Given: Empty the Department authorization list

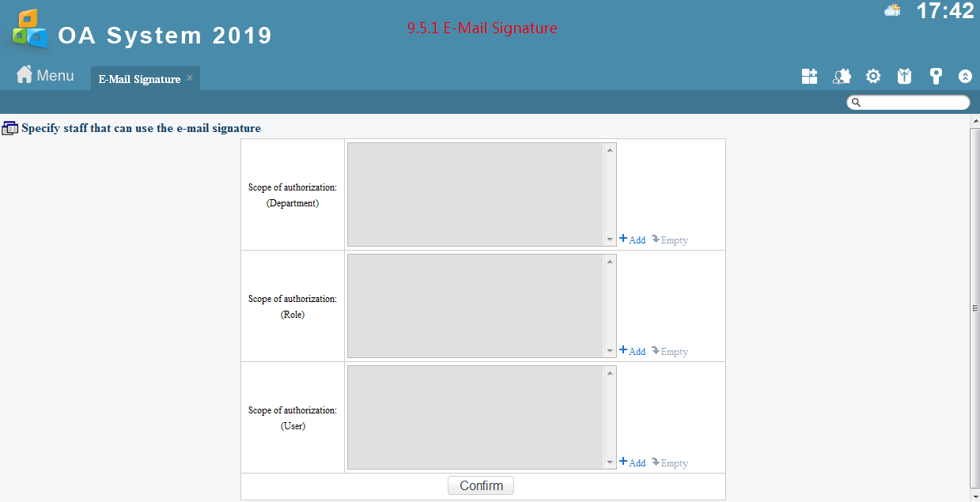Looking at the screenshot, I should click(670, 240).
